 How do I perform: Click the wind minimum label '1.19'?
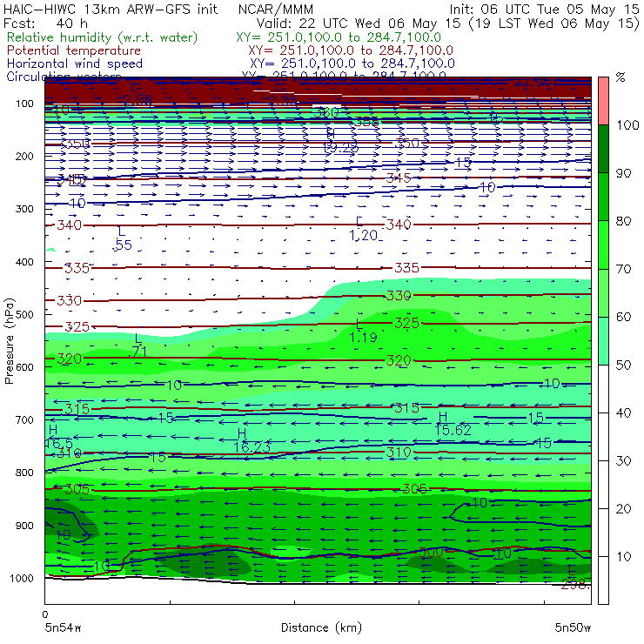(364, 337)
